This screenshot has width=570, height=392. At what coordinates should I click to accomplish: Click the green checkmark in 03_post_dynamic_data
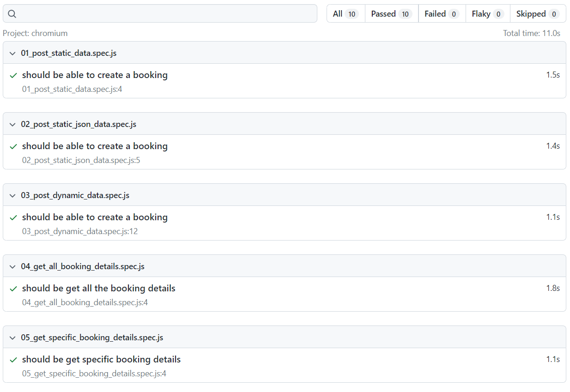[13, 217]
